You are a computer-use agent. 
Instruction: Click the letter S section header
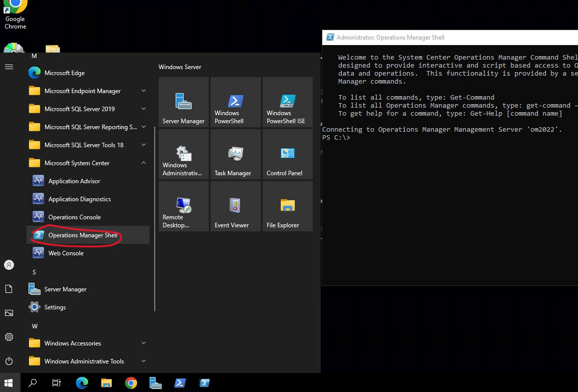[35, 272]
